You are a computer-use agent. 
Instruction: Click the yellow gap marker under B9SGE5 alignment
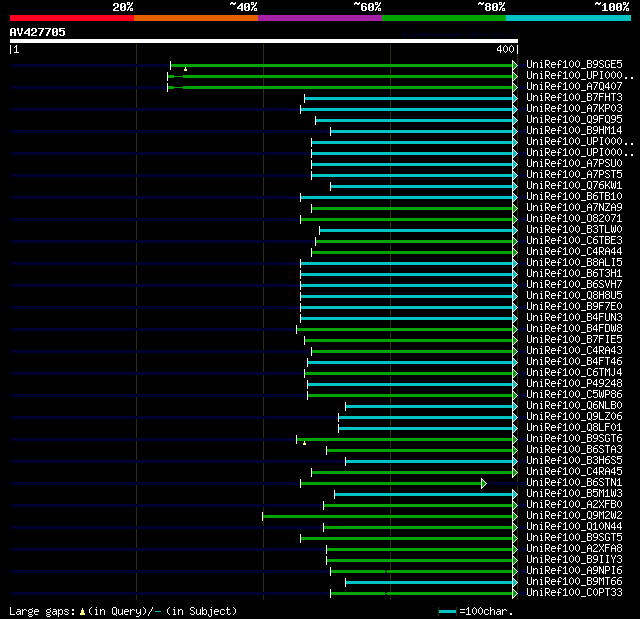pyautogui.click(x=185, y=69)
